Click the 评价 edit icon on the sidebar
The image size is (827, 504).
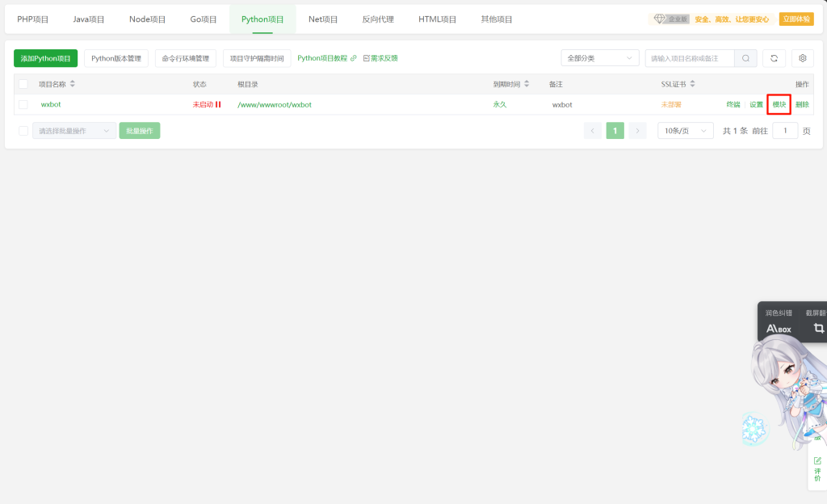pyautogui.click(x=817, y=460)
